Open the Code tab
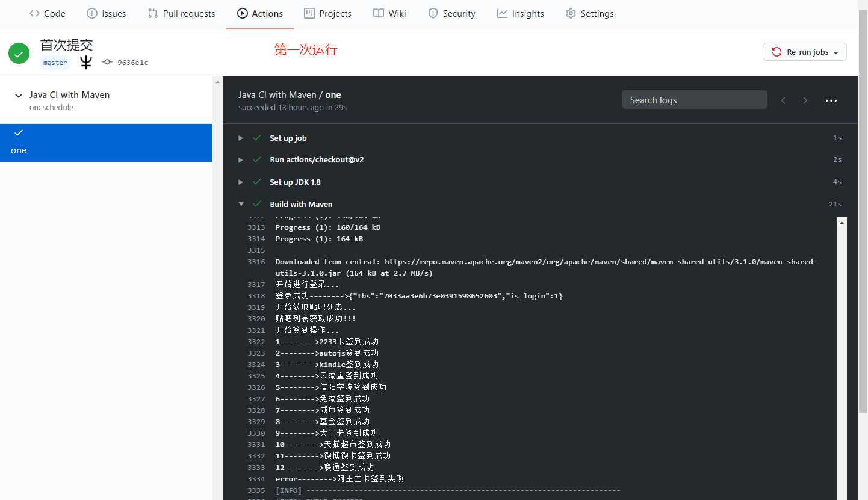Image resolution: width=868 pixels, height=500 pixels. [x=47, y=13]
